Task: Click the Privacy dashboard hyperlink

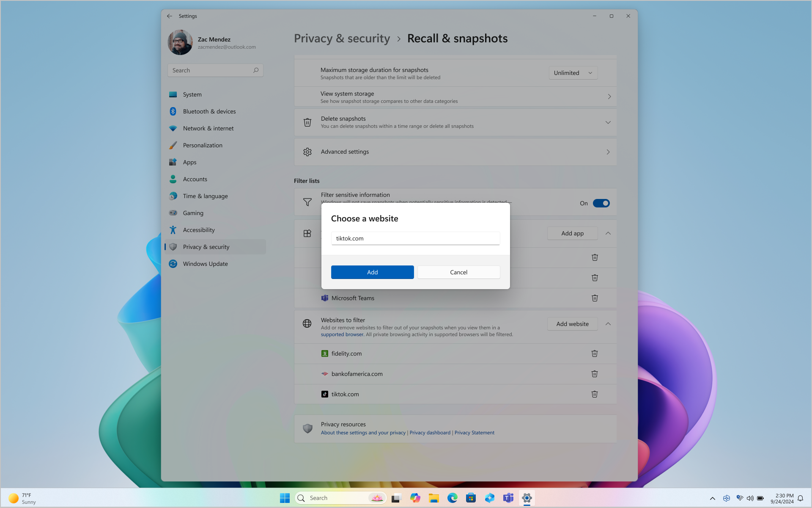Action: pos(430,433)
